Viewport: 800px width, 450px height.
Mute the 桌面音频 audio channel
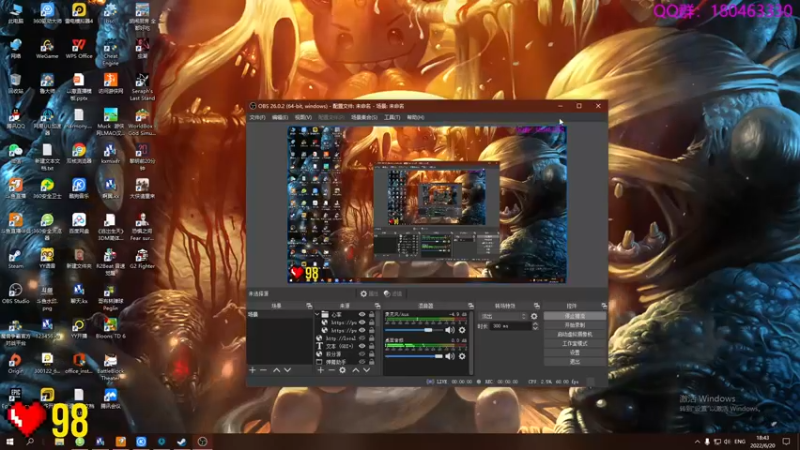449,356
